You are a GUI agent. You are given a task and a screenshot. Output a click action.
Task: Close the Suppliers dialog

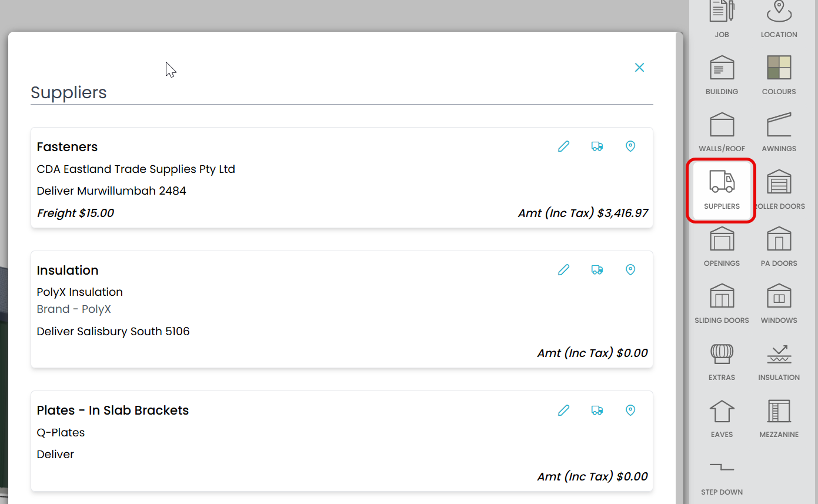tap(639, 68)
